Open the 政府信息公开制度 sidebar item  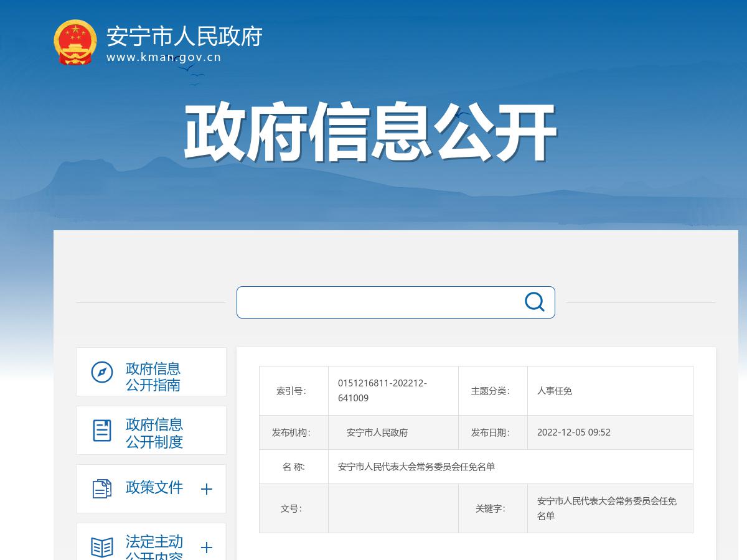[x=154, y=433]
